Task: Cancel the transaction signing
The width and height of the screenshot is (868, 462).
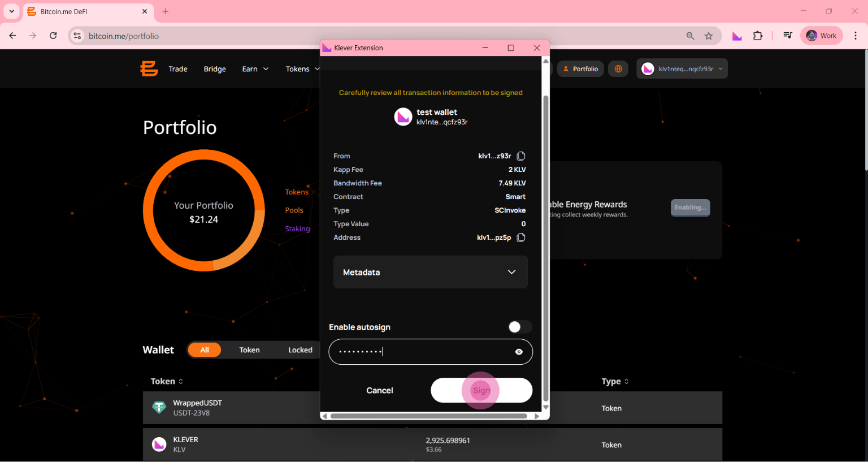Action: click(x=380, y=390)
